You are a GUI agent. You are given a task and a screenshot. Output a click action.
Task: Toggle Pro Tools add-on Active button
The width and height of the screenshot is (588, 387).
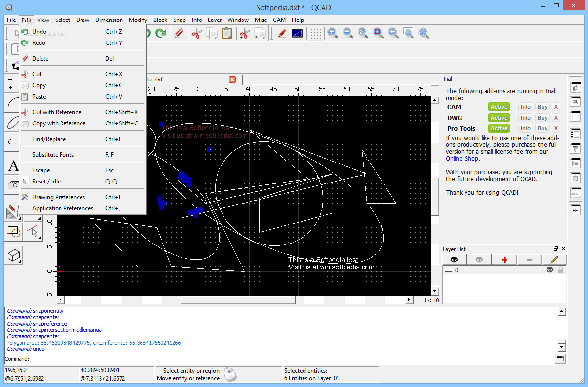point(499,128)
